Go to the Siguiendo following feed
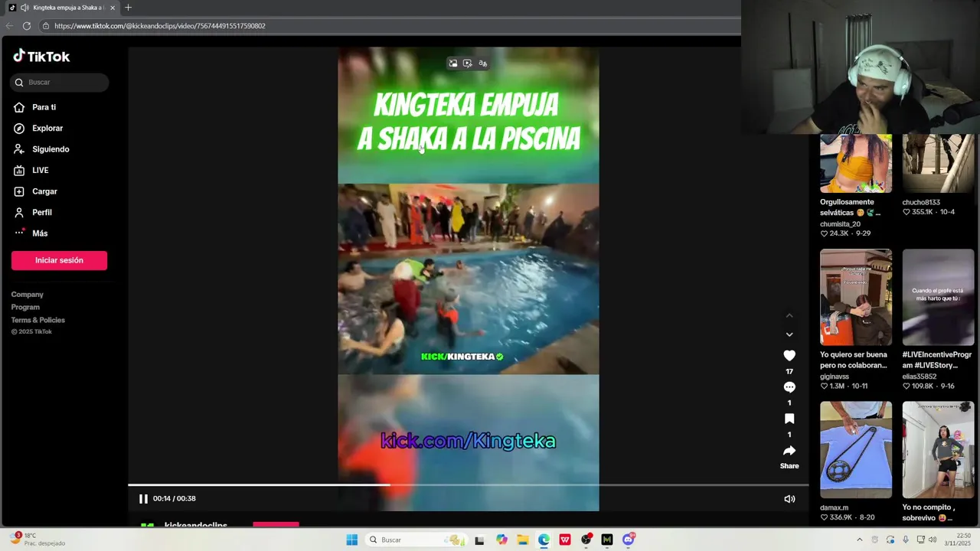Image resolution: width=980 pixels, height=551 pixels. tap(42, 149)
